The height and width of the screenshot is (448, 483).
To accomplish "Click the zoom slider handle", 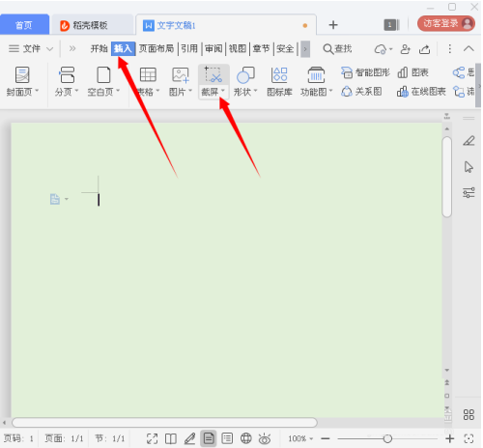I will [387, 438].
